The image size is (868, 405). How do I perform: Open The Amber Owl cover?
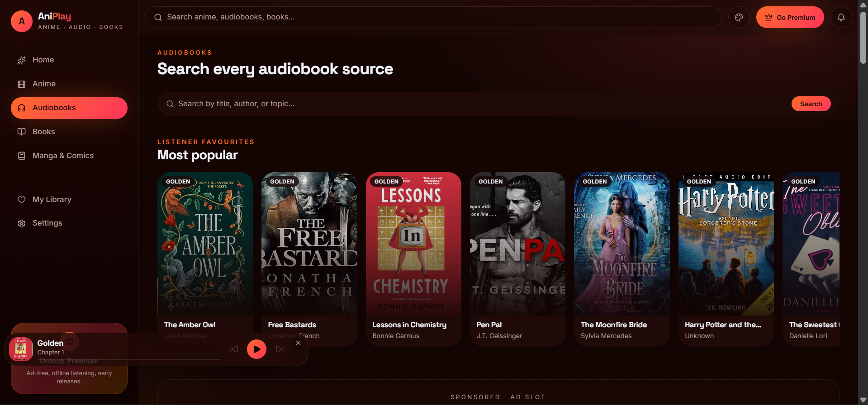click(205, 244)
